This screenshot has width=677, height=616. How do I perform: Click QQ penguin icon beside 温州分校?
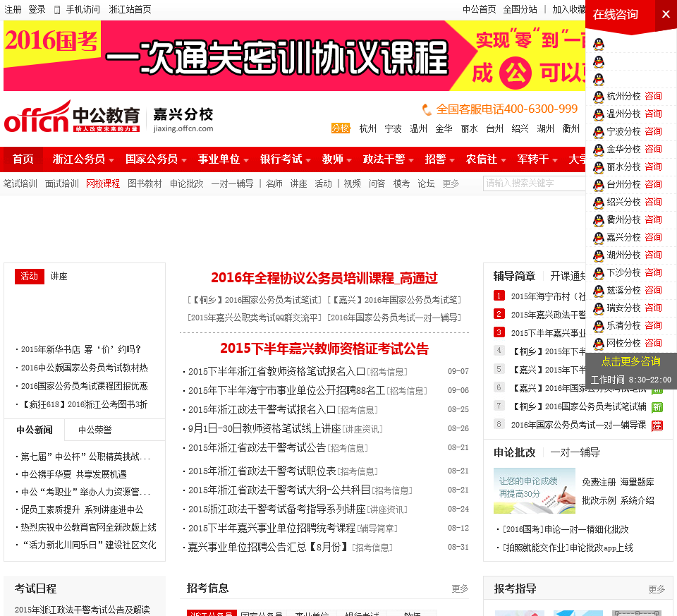point(599,114)
